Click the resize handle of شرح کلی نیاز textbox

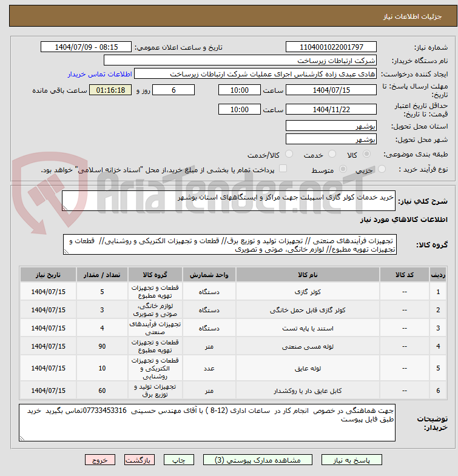[x=65, y=208]
